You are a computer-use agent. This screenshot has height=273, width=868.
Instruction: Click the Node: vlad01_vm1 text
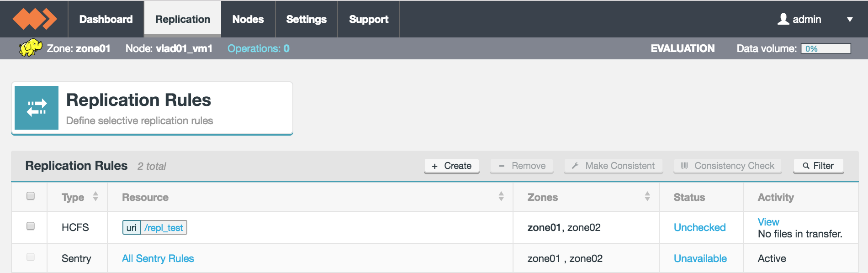[169, 48]
